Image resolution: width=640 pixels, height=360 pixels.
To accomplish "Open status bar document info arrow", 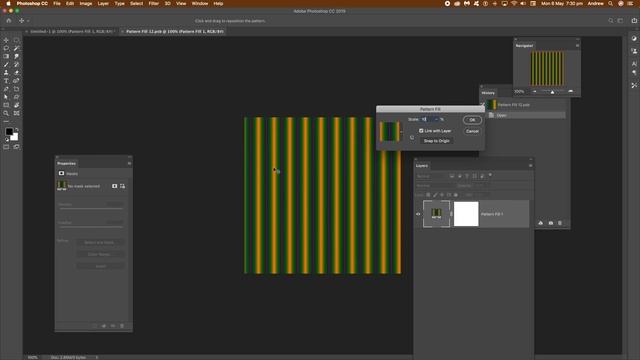I will (97, 358).
